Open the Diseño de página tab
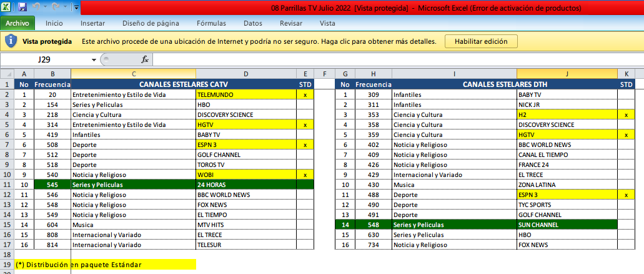Image resolution: width=644 pixels, height=274 pixels. click(x=151, y=23)
